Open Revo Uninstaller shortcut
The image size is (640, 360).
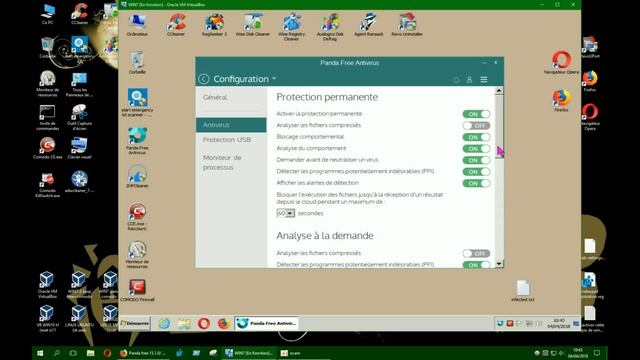click(407, 24)
